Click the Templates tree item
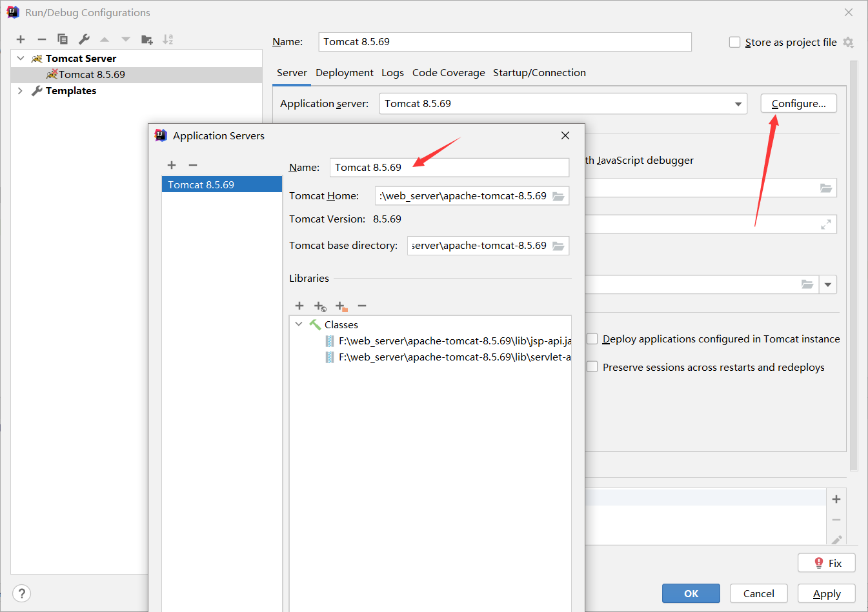Image resolution: width=868 pixels, height=612 pixels. [x=71, y=91]
